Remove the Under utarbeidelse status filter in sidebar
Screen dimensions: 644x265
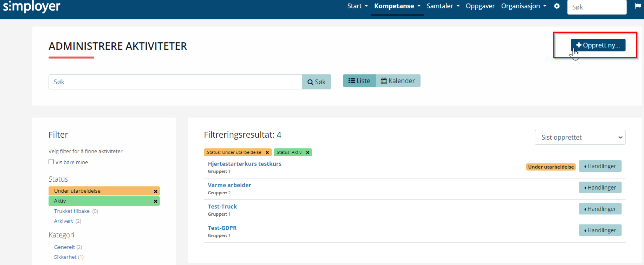(x=155, y=191)
